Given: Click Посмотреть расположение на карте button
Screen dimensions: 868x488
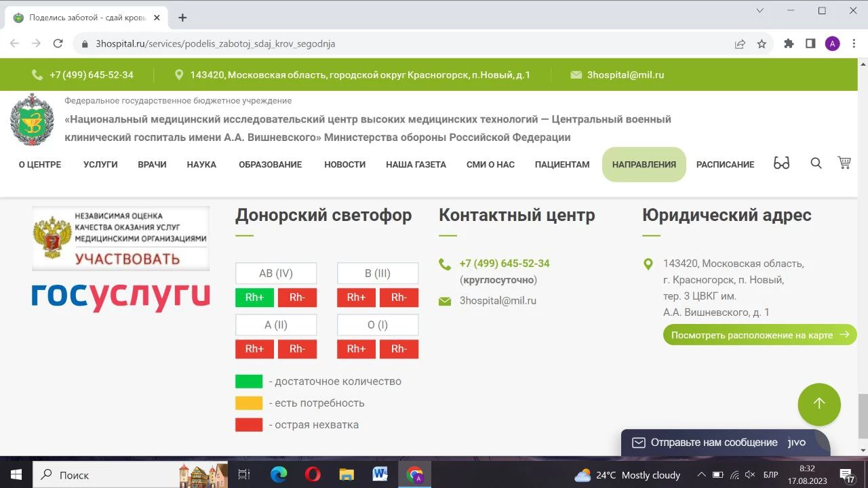Looking at the screenshot, I should click(x=759, y=335).
